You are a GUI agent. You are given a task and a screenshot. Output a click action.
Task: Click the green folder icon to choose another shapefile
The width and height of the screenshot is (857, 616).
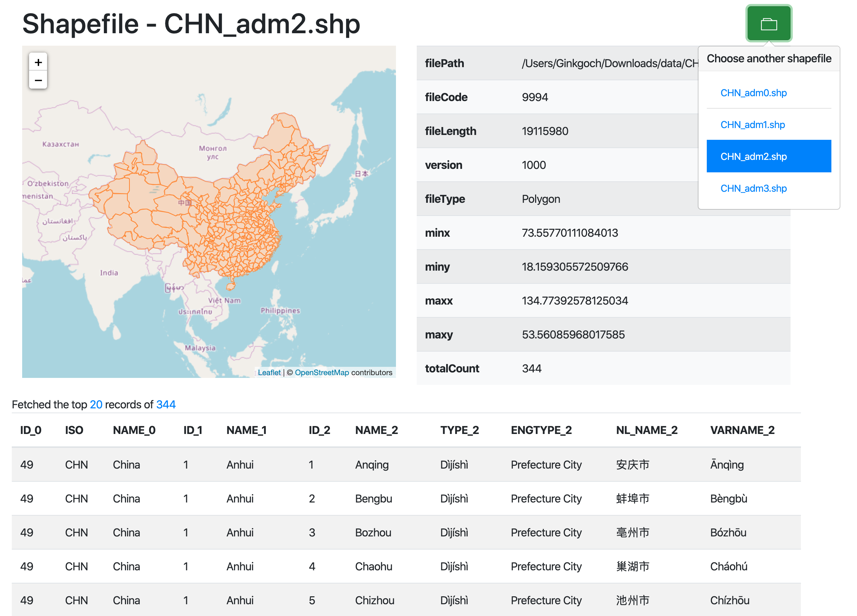[x=769, y=23]
